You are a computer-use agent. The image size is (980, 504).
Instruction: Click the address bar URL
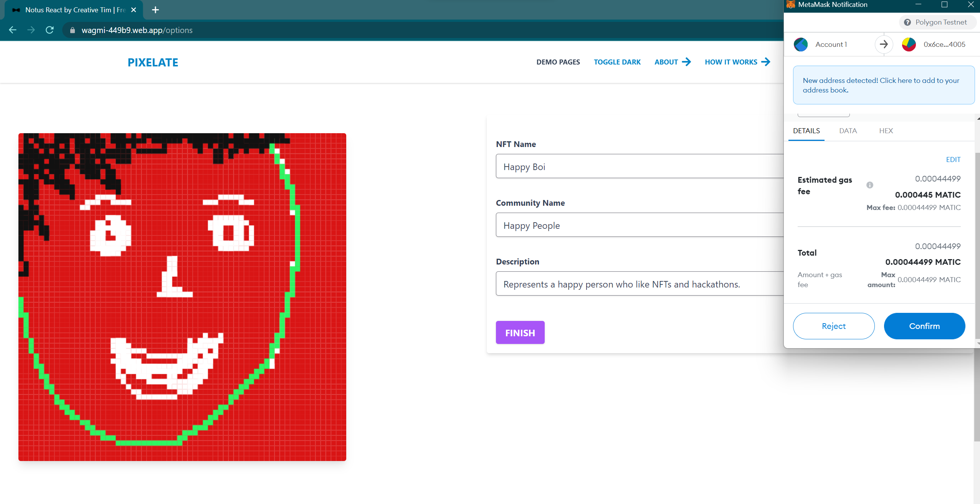pyautogui.click(x=137, y=30)
